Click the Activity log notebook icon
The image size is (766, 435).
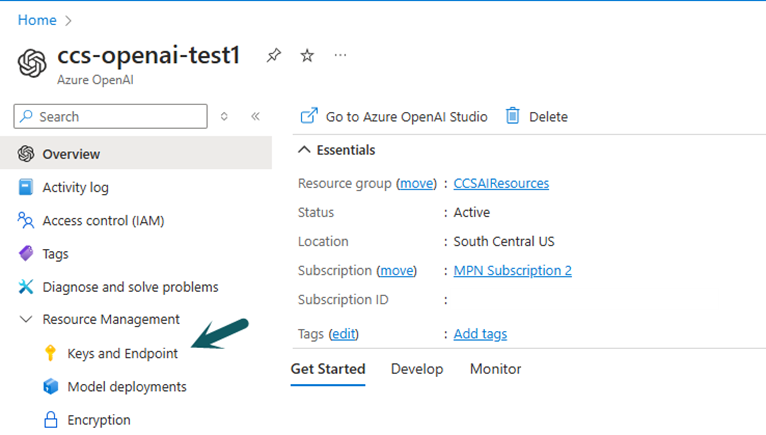pos(26,187)
